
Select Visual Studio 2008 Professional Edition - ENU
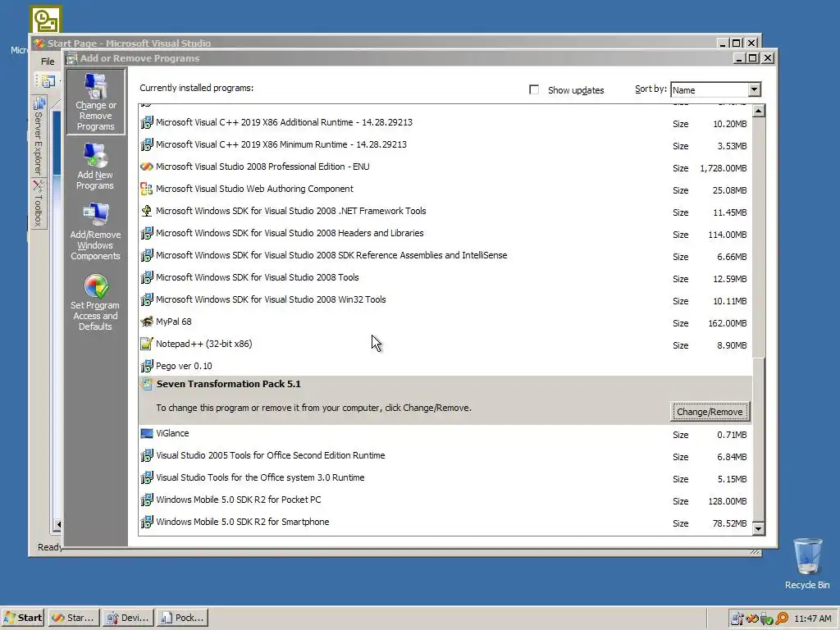[x=445, y=167]
